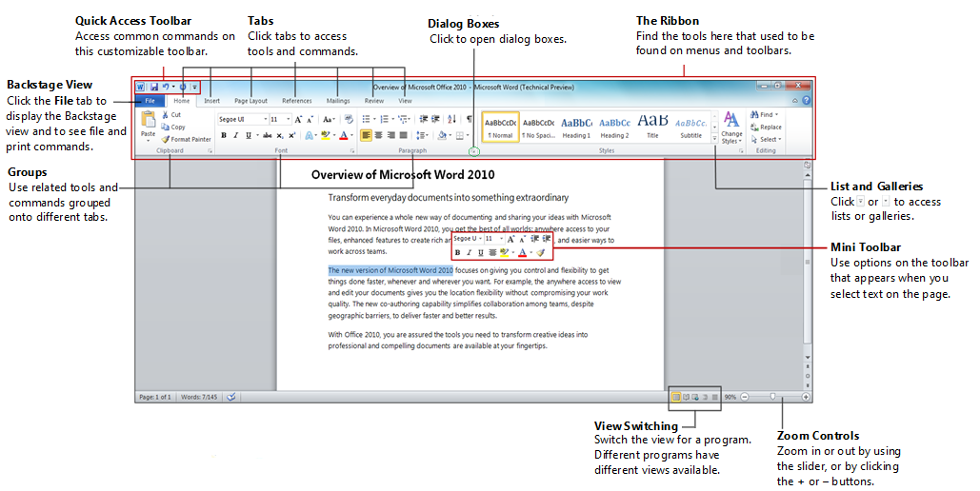Undo the last action in the Quick Access Toolbar
This screenshot has width=980, height=491.
(166, 87)
